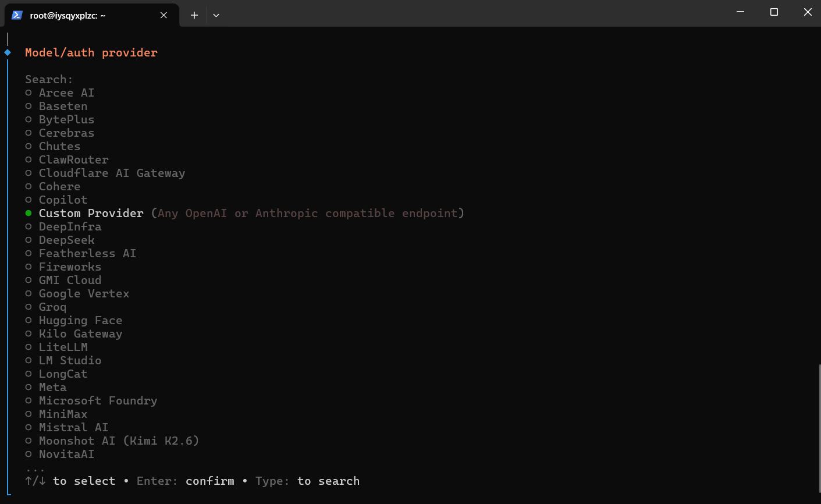The height and width of the screenshot is (504, 821).
Task: Select Meta as provider
Action: pyautogui.click(x=46, y=387)
